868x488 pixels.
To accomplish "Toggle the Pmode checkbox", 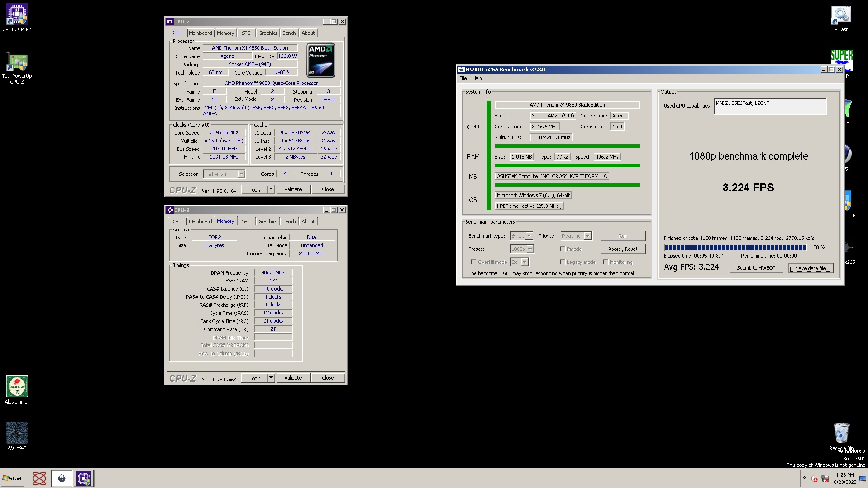I will 562,249.
